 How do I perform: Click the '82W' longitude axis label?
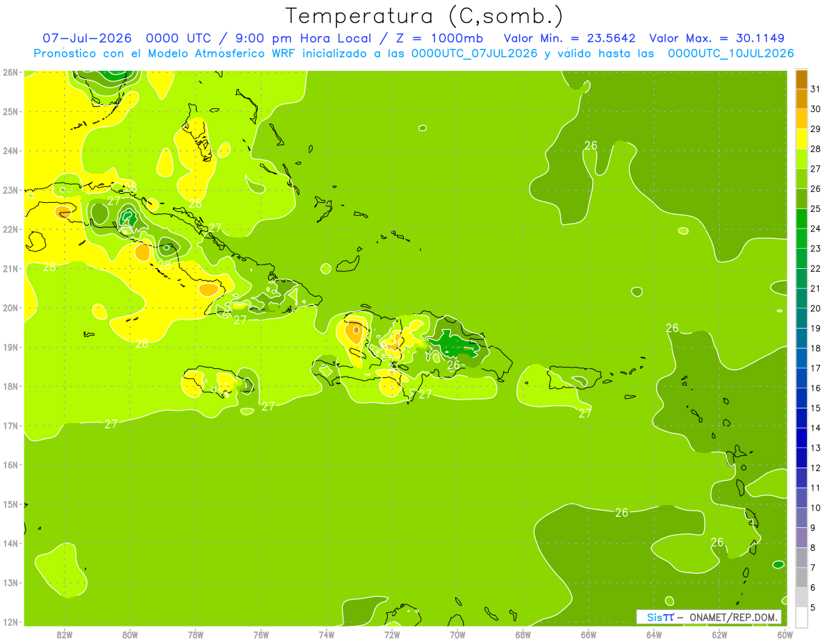(x=65, y=634)
